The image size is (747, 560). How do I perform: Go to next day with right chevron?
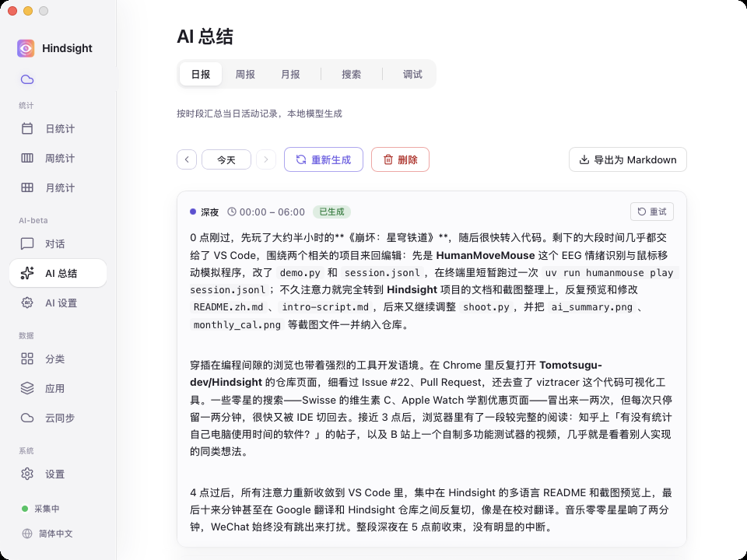click(x=266, y=159)
